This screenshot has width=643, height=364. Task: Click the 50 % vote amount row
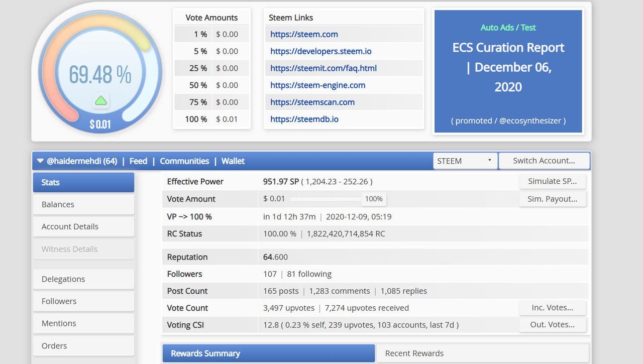click(211, 85)
